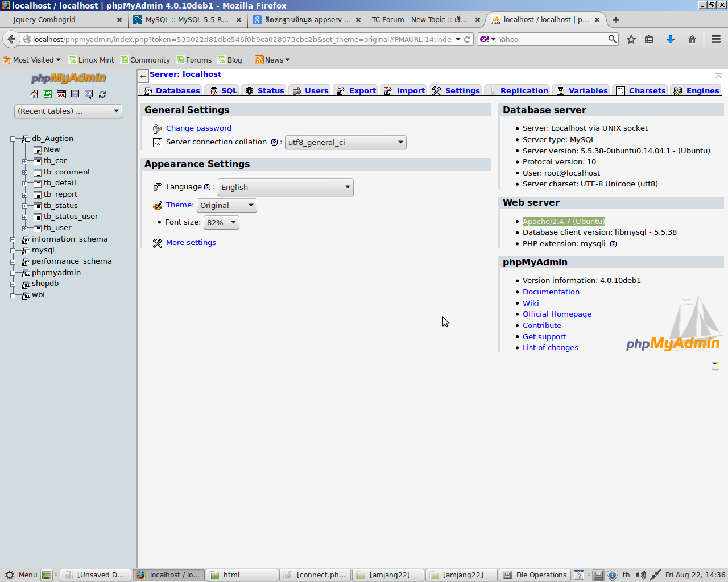Switch to the Users tab
728x582 pixels.
tap(311, 90)
